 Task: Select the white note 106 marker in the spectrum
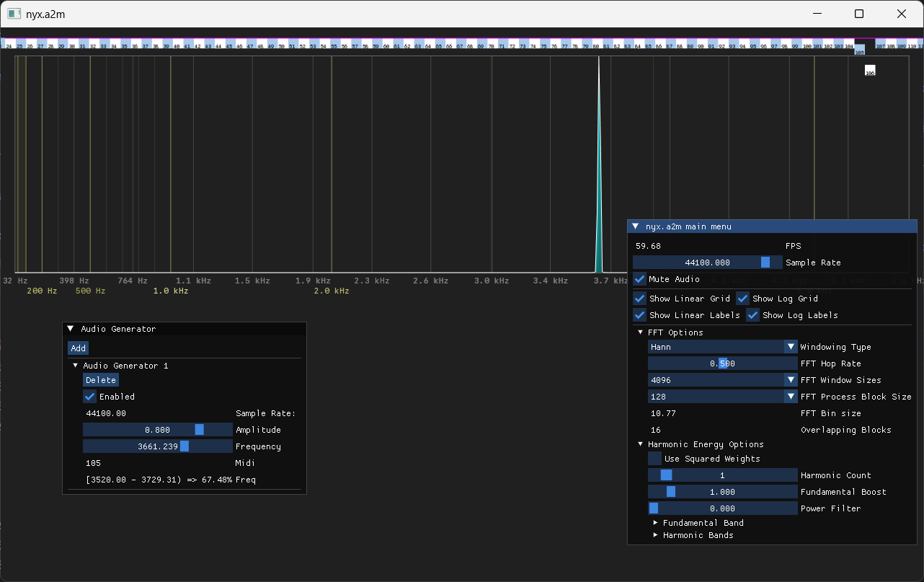point(870,70)
